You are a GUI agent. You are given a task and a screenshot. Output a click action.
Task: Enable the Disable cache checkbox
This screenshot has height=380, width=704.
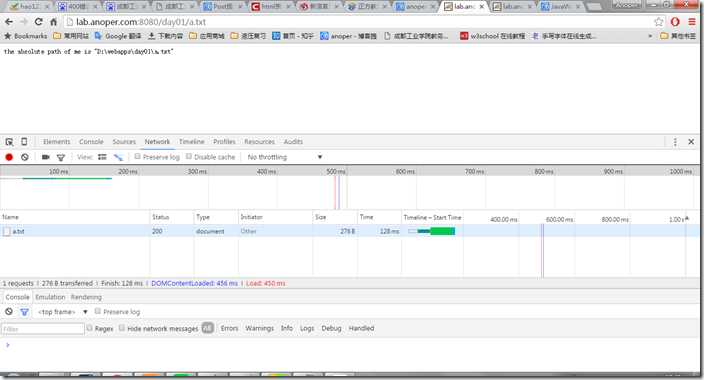(x=189, y=156)
